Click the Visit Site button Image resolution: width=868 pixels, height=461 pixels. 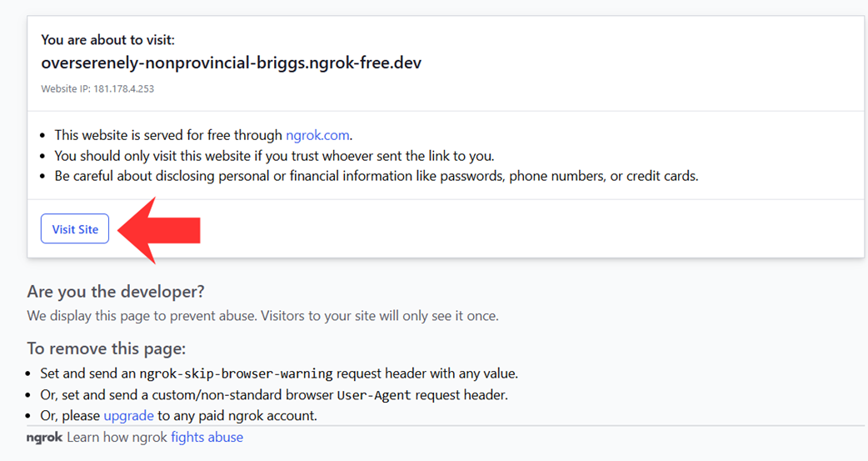click(75, 229)
